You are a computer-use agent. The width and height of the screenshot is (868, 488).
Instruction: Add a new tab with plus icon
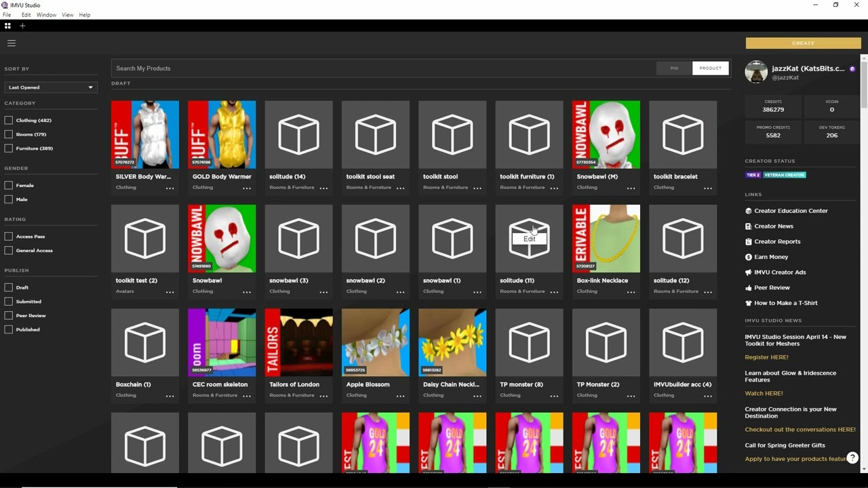22,26
